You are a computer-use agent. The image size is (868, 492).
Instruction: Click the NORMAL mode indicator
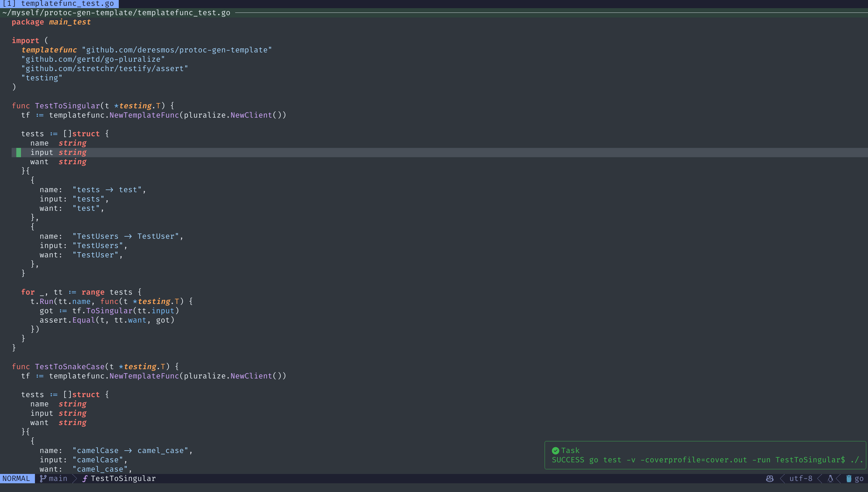point(16,479)
